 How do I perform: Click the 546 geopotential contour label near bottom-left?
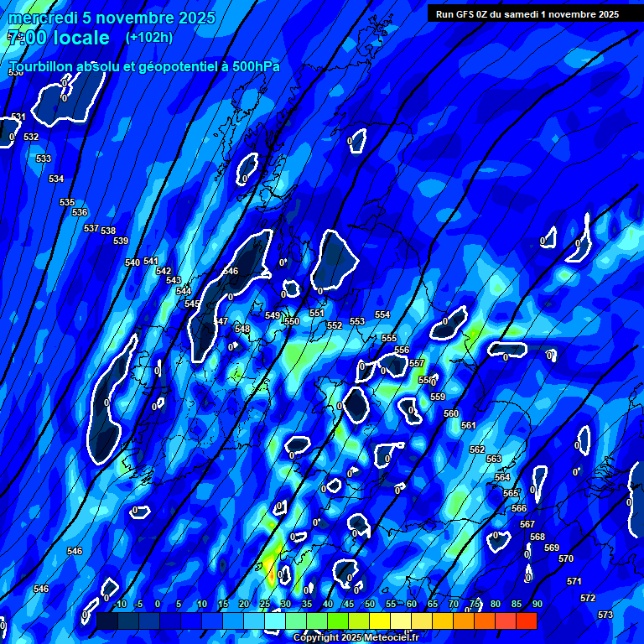[x=75, y=551]
